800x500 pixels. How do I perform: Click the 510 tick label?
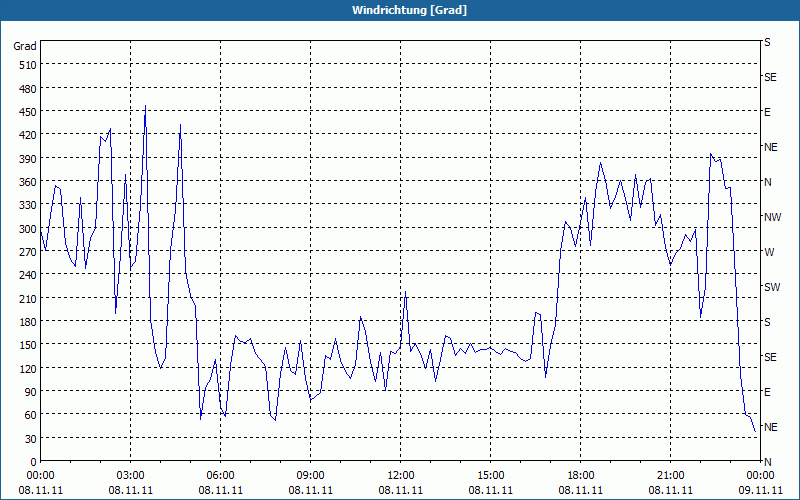click(x=28, y=65)
